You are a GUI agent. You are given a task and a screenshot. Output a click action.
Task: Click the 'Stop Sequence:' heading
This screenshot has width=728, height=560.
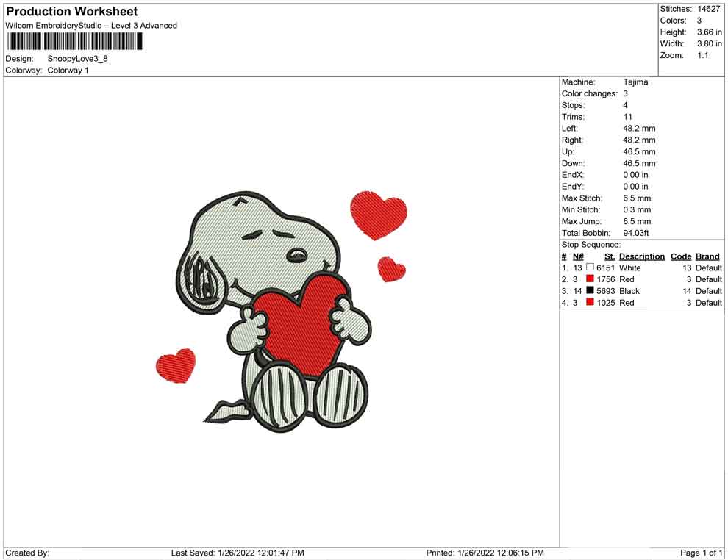click(591, 245)
